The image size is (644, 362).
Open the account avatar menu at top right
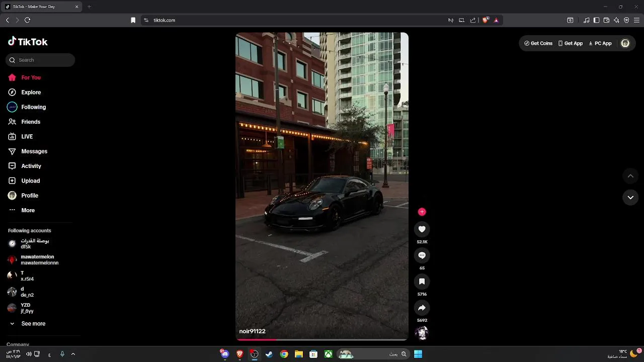(625, 43)
